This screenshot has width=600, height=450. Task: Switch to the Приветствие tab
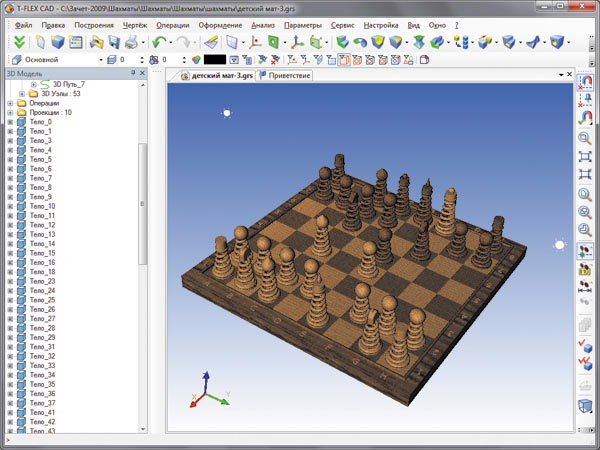click(x=285, y=75)
